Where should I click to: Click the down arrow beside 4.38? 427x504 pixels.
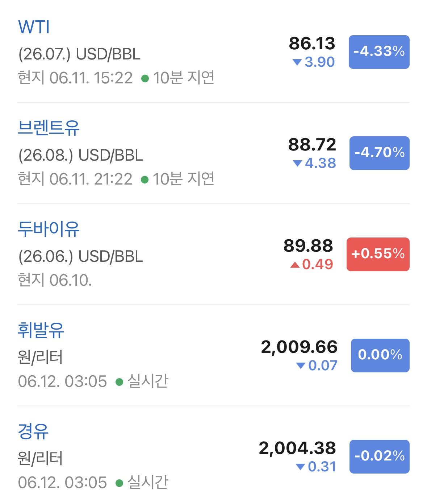pos(297,164)
